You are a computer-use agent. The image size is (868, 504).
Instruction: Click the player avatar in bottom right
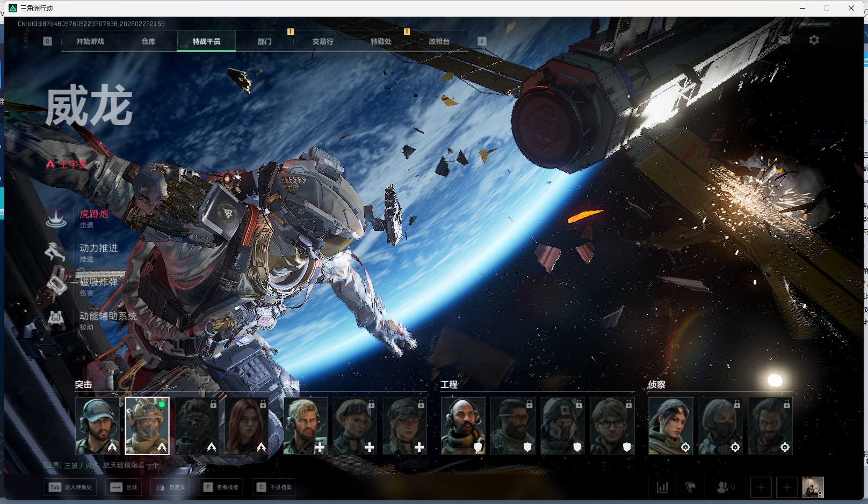(x=812, y=487)
